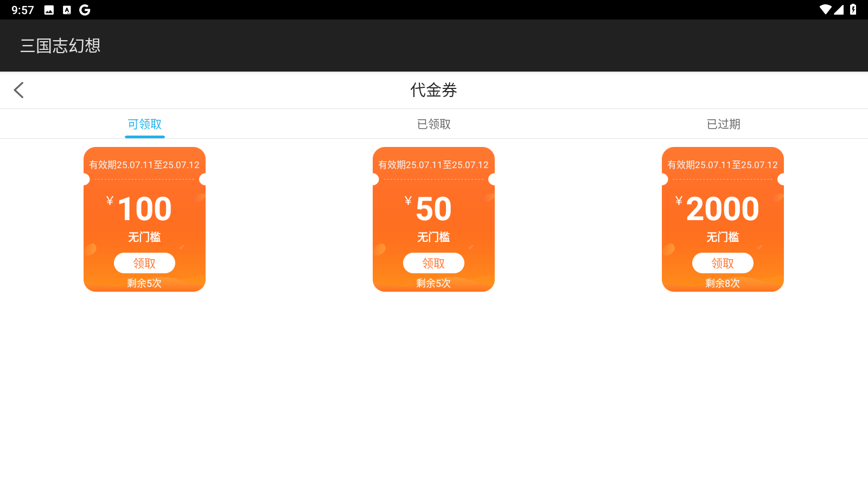868x488 pixels.
Task: Tap the Wi-Fi status icon
Action: click(x=825, y=10)
